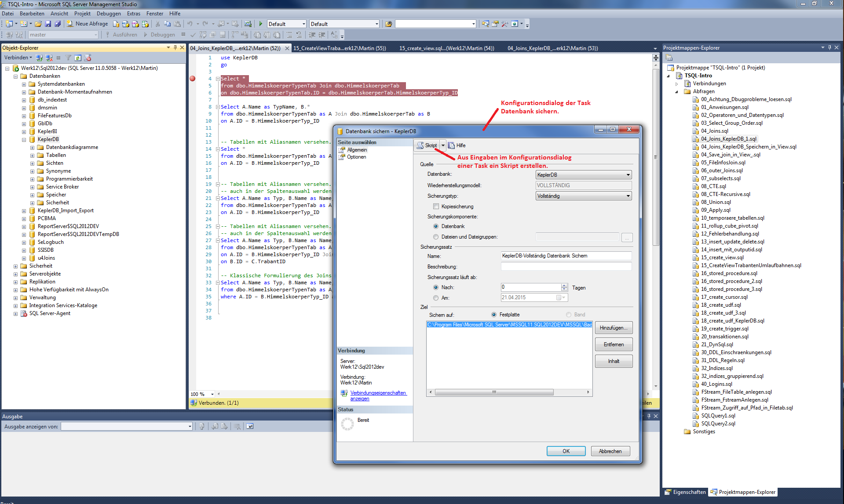The image size is (844, 504).
Task: Collapse the KeplerDB database node
Action: (x=24, y=139)
